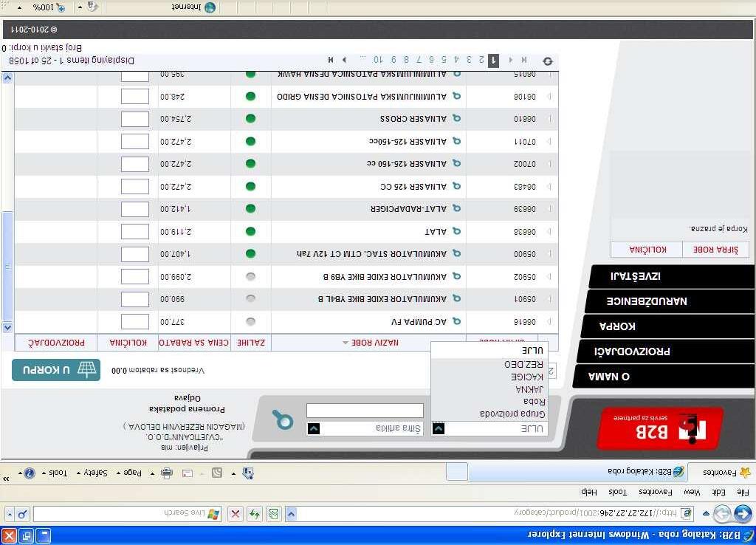Click the grid refresh icon in pager
Screen dimensions: 756x545
tap(548, 61)
